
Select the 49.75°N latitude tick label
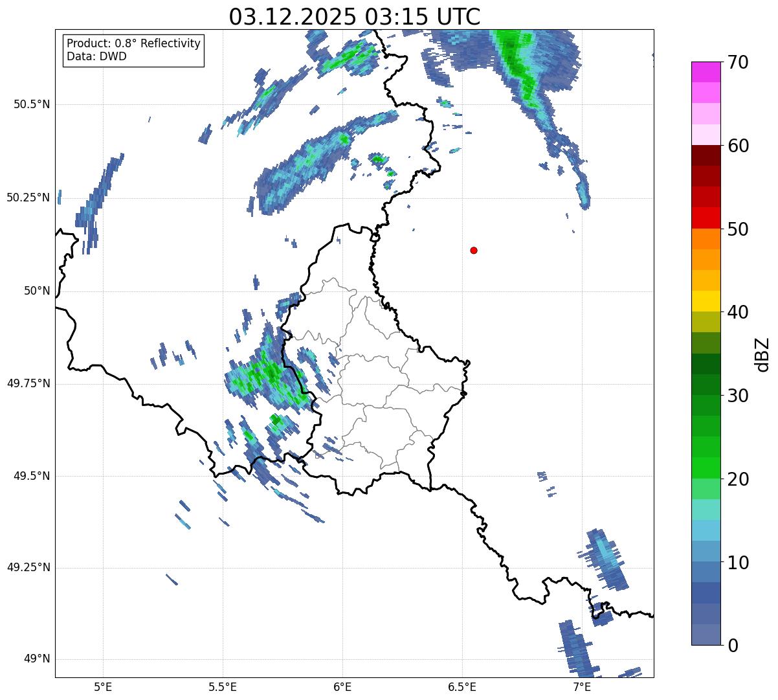28,383
